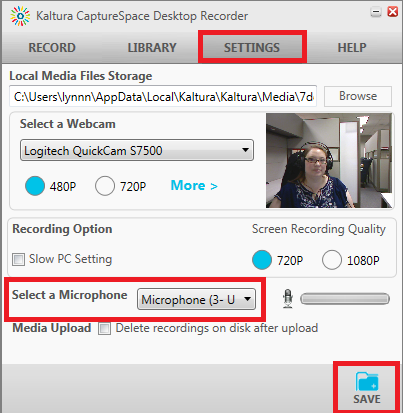Image resolution: width=403 pixels, height=413 pixels.
Task: Click the Browse button for storage
Action: (x=358, y=96)
